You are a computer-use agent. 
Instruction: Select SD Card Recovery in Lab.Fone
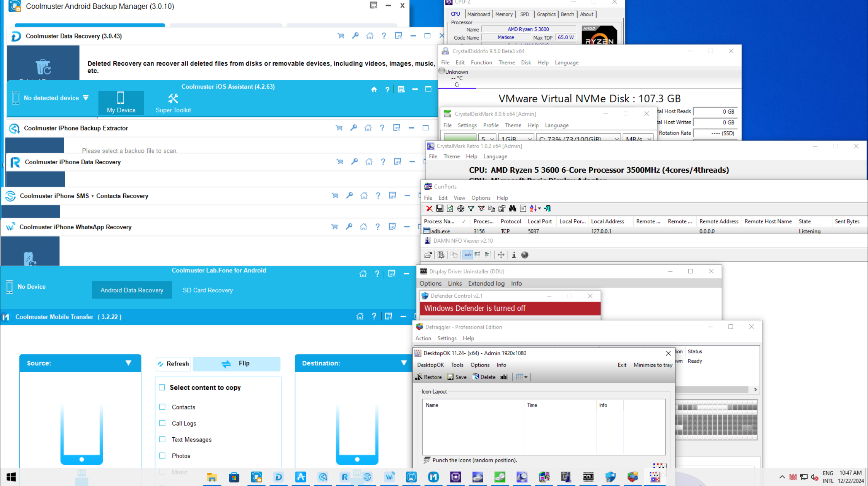(x=208, y=290)
